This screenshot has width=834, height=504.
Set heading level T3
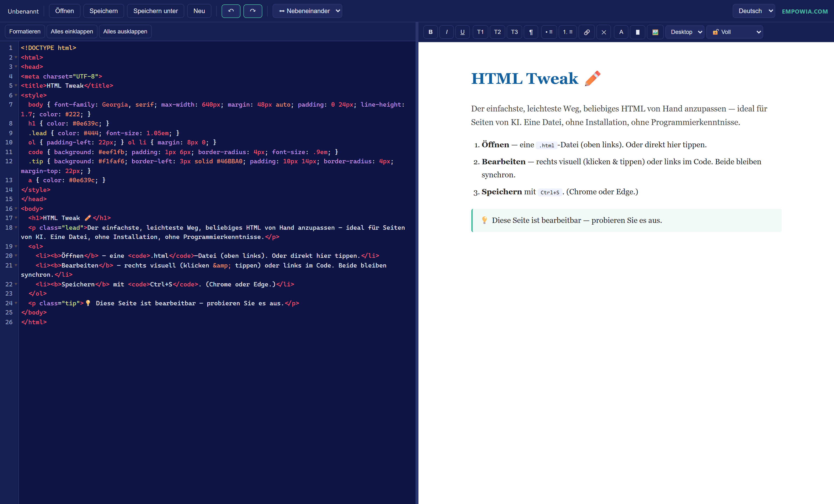[514, 32]
